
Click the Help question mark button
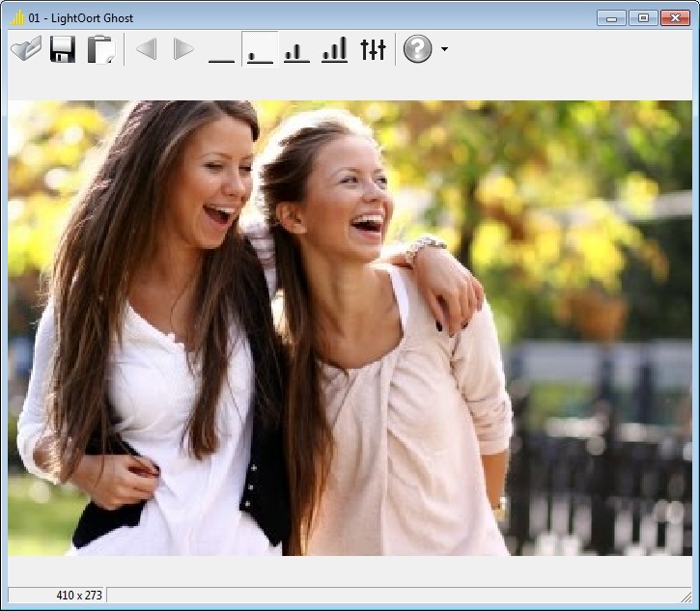pyautogui.click(x=417, y=48)
